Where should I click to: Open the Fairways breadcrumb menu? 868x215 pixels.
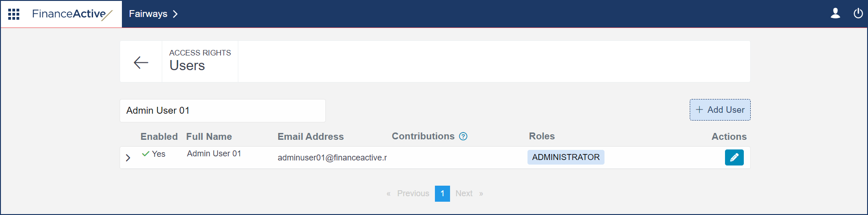point(153,14)
